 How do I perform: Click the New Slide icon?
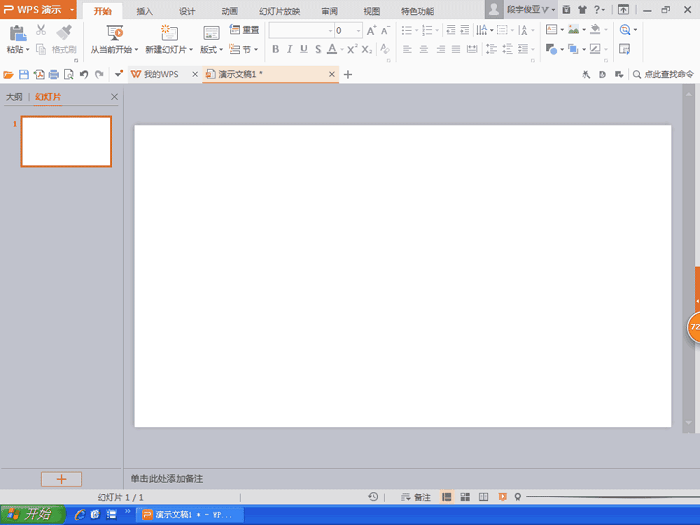[x=169, y=33]
